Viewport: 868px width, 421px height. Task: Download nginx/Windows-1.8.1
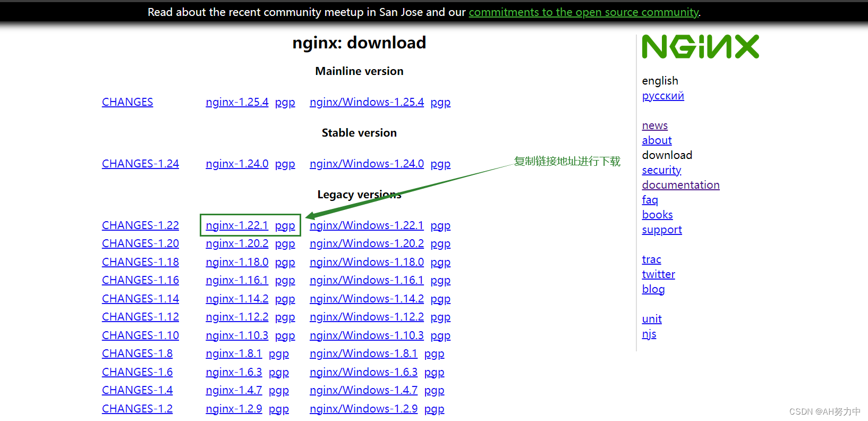[363, 353]
